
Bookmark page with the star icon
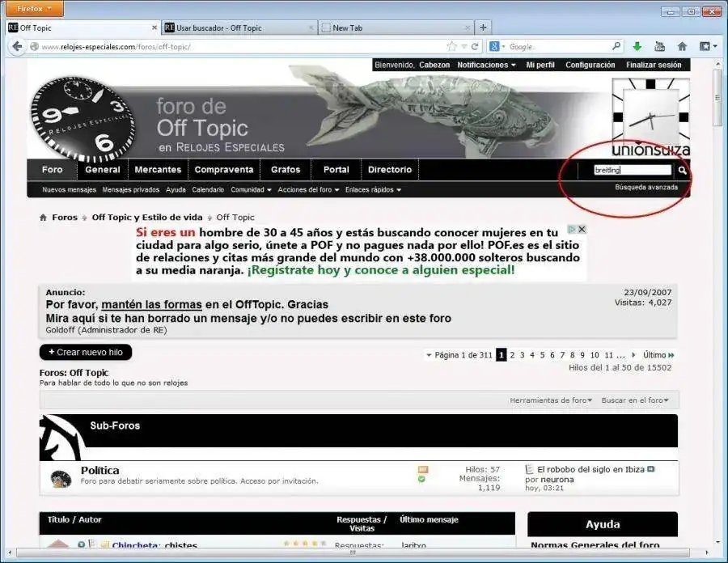[x=451, y=47]
